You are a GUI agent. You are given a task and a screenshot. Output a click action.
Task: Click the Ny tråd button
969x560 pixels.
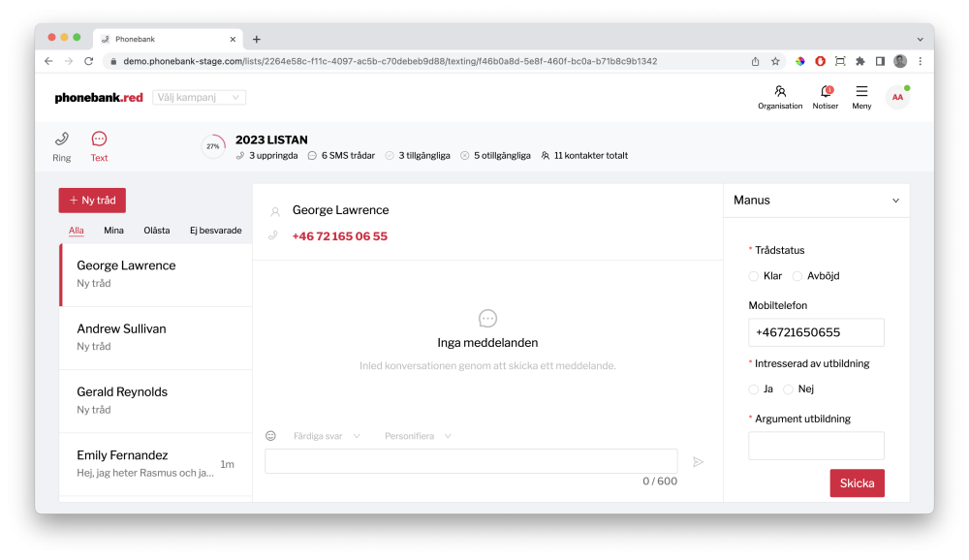click(x=92, y=201)
